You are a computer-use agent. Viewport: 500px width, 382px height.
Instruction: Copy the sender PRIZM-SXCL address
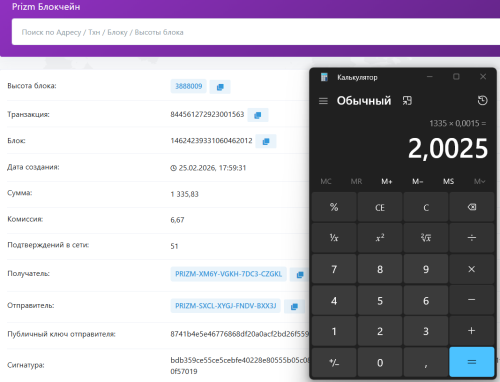click(x=294, y=306)
